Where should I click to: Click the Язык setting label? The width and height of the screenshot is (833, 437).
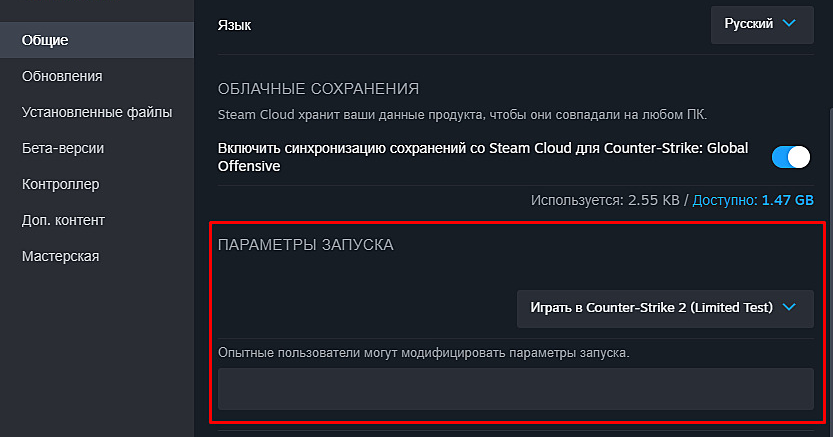pyautogui.click(x=234, y=24)
